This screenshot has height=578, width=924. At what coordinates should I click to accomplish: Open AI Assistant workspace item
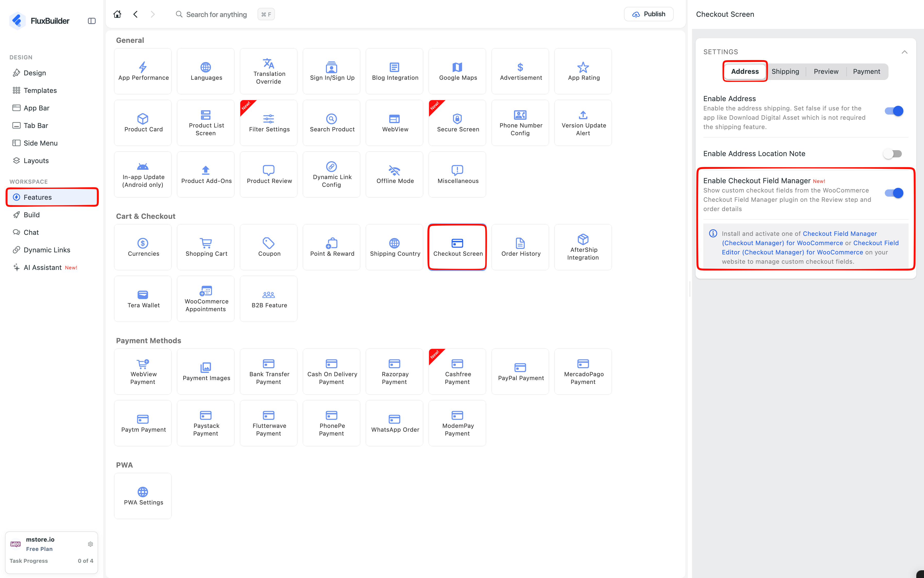(x=52, y=268)
